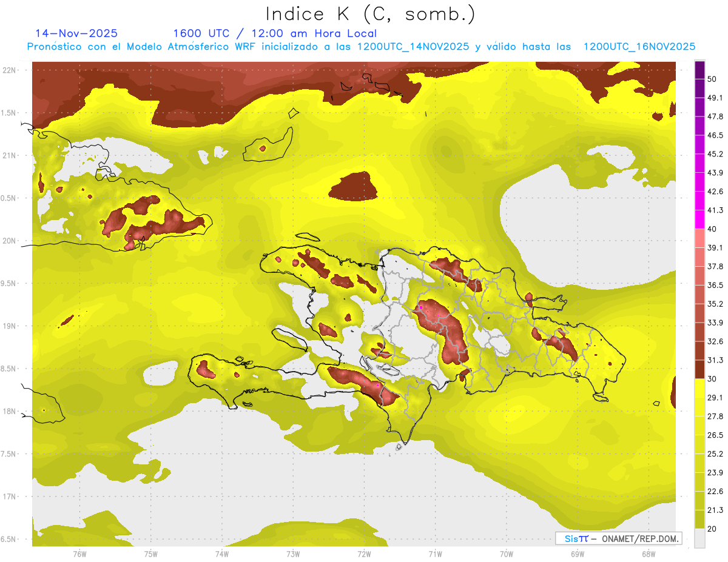Pick the dark brown swatch between 30 and 31.3
The image size is (728, 562).
699,369
